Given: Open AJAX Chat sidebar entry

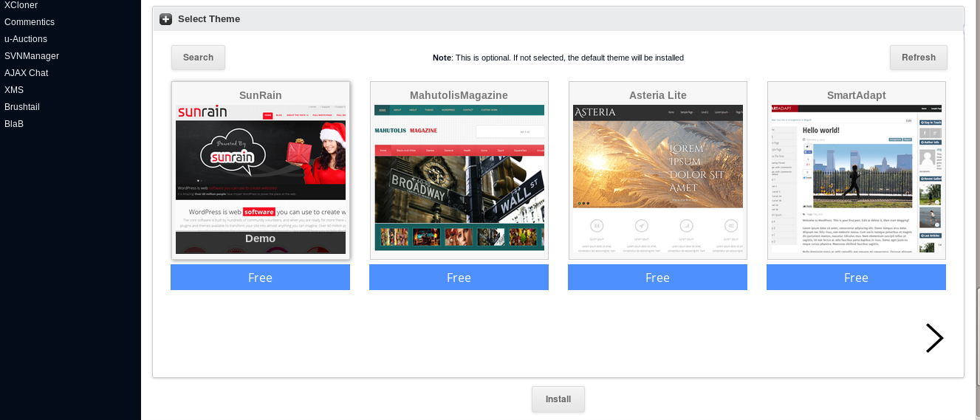Looking at the screenshot, I should tap(27, 73).
